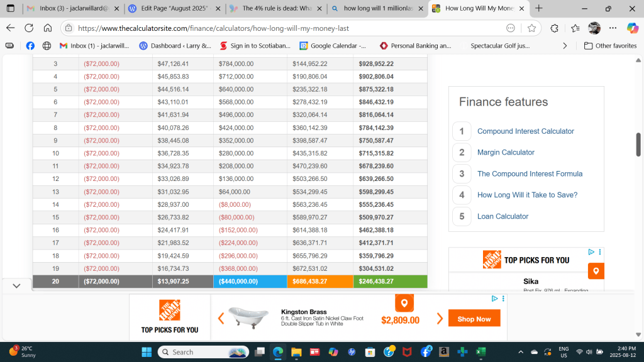Open the browser extensions puzzle icon

554,28
